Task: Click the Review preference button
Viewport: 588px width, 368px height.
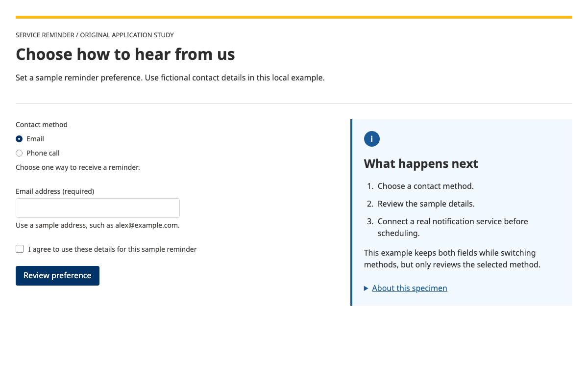Action: pyautogui.click(x=57, y=276)
